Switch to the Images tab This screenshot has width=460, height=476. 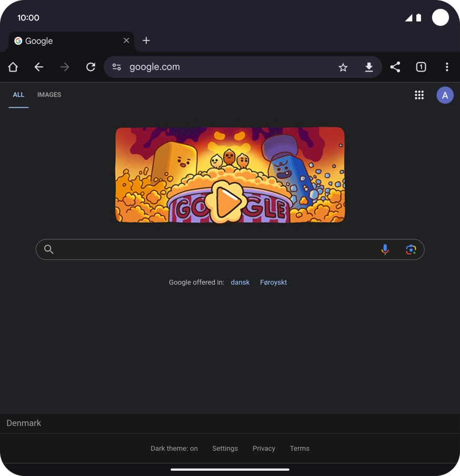[49, 95]
